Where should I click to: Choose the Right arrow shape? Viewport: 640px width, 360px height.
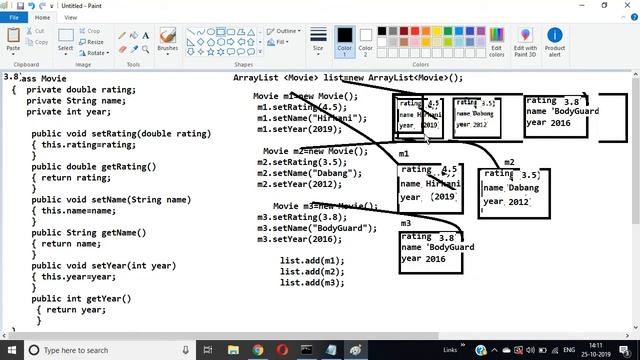(231, 42)
